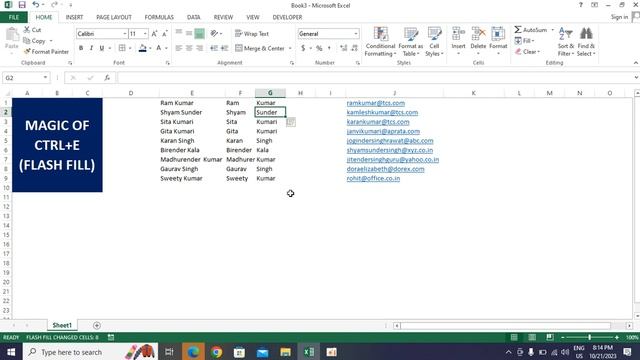The image size is (640, 360).
Task: Click the Copy command
Action: (x=35, y=41)
